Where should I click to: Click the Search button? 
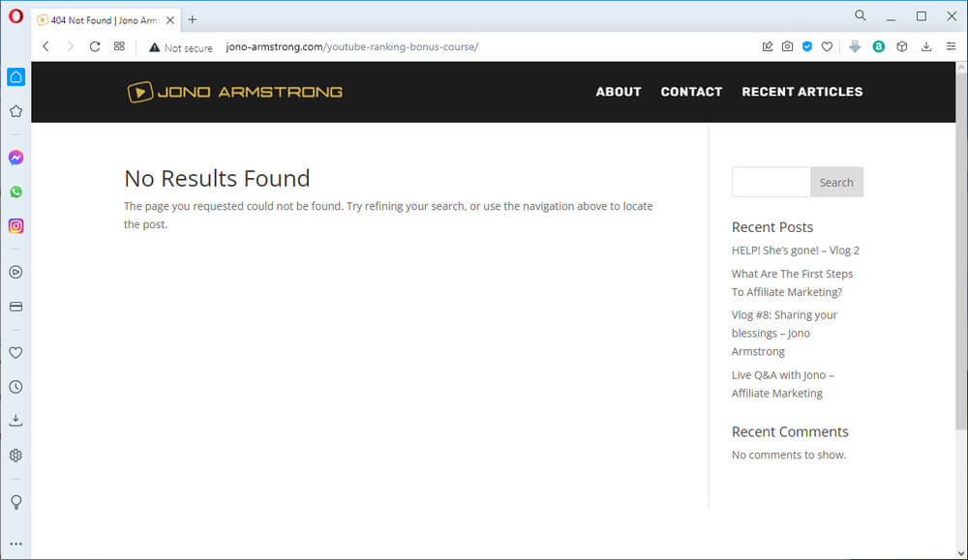point(836,182)
